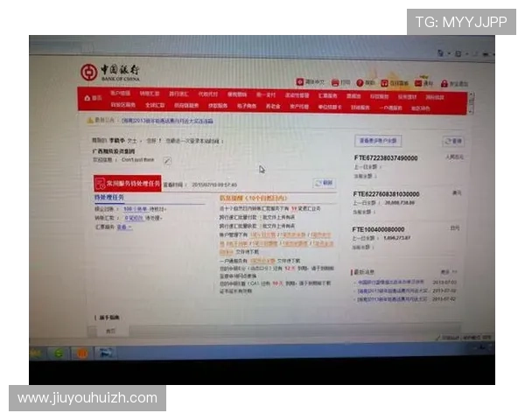Open the 养老金 menu item
Viewport: 525px width, 420px height.
point(273,106)
